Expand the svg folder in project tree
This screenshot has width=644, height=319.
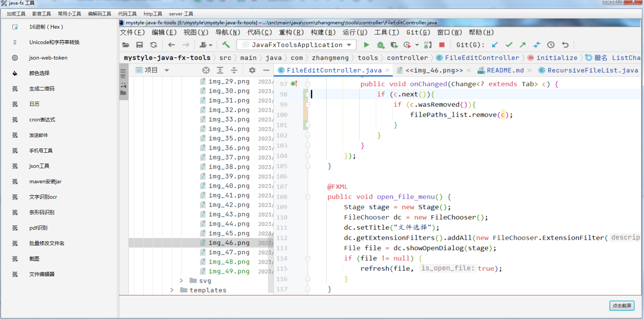tap(181, 281)
